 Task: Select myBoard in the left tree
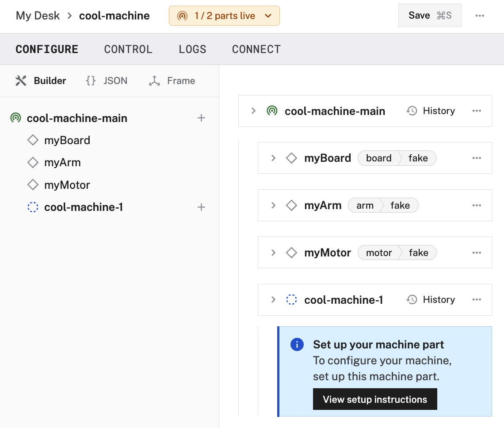pos(67,140)
